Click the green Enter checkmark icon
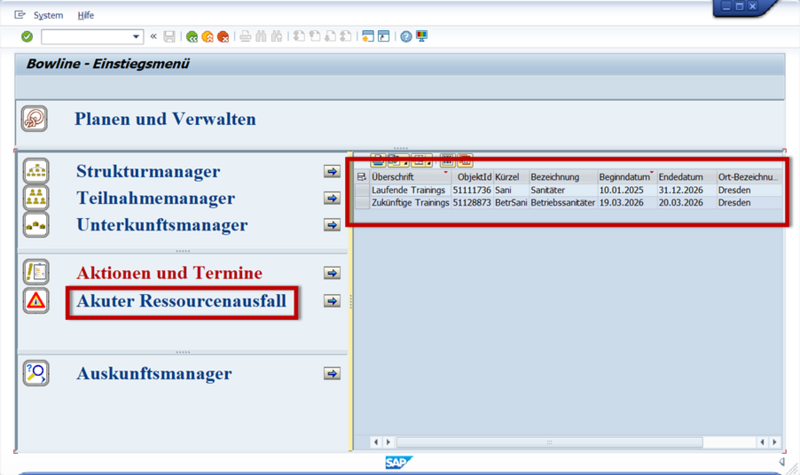This screenshot has width=800, height=475. click(27, 37)
